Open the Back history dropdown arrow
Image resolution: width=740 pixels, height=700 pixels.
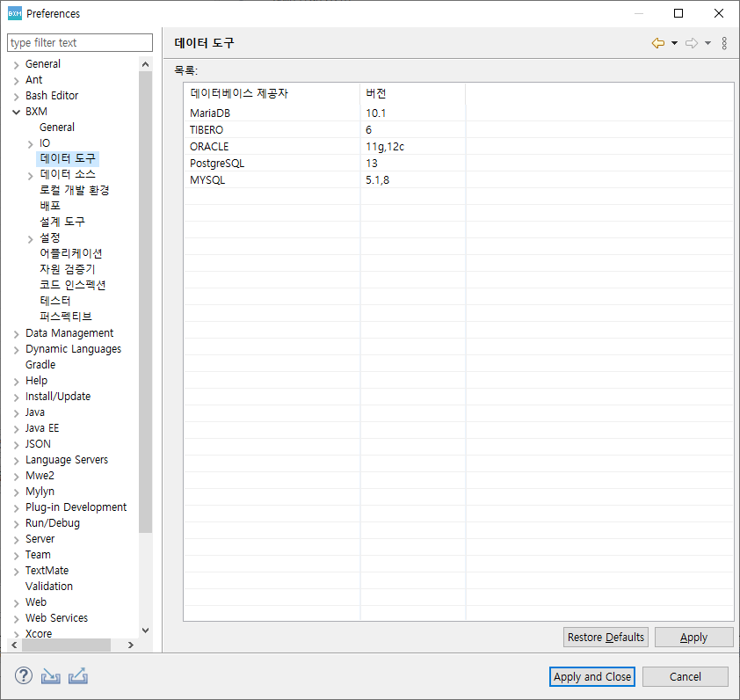[x=674, y=43]
